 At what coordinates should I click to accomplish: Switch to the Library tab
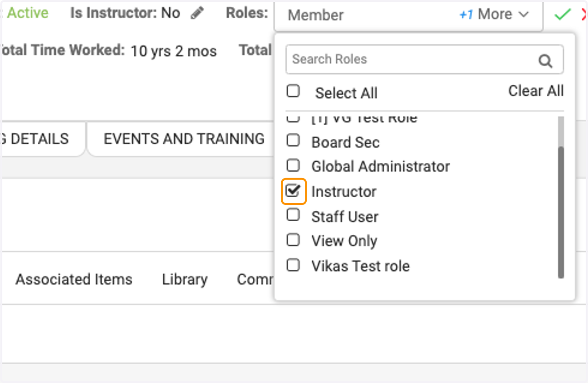tap(185, 279)
